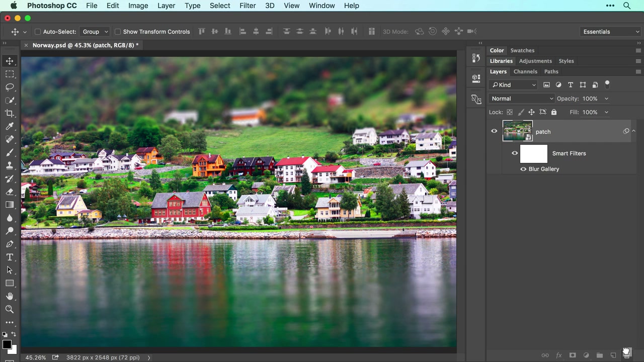
Task: Select the Dodge tool
Action: point(10,231)
